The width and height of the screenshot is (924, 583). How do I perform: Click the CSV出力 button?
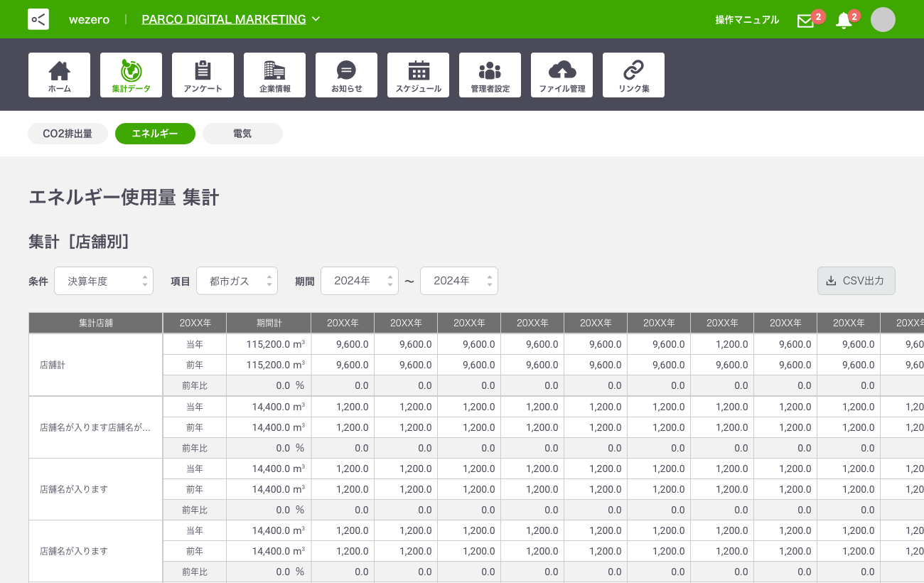coord(856,281)
